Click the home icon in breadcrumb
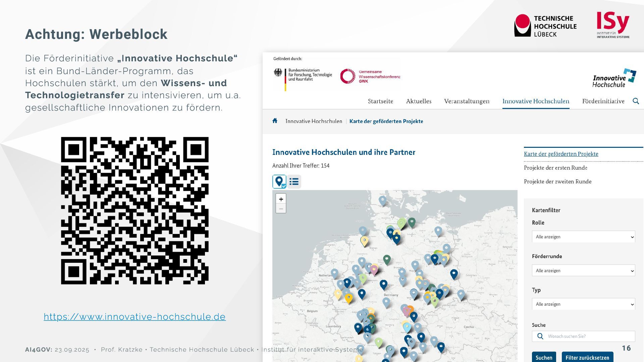Viewport: 644px width, 362px height. (x=275, y=121)
